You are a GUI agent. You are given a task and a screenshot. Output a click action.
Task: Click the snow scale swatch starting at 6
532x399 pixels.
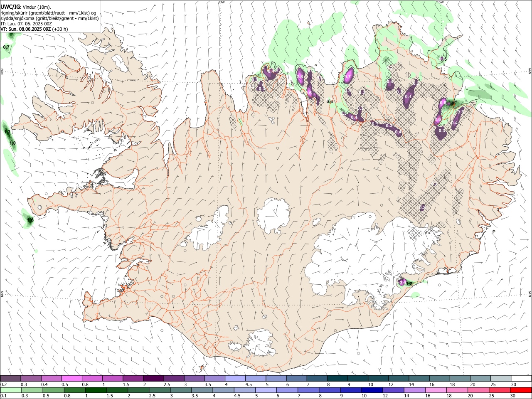[x=296, y=379]
